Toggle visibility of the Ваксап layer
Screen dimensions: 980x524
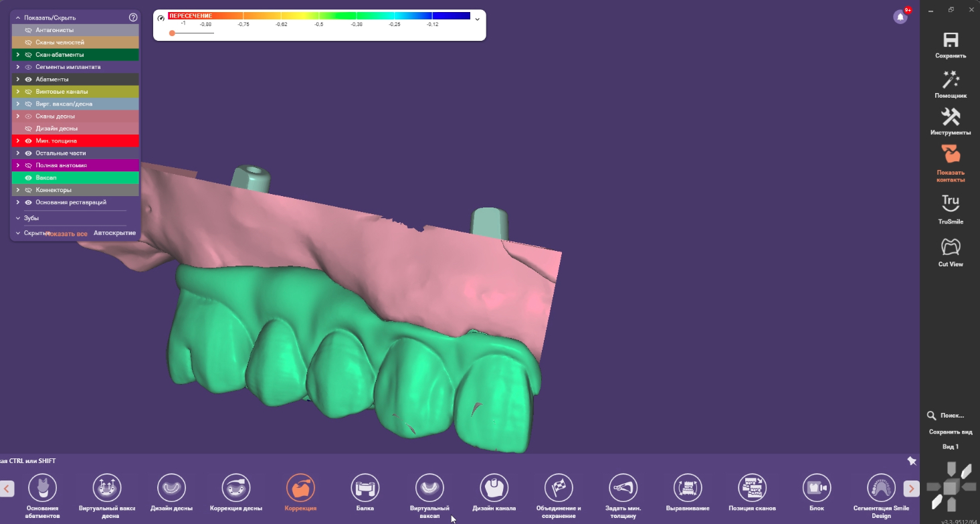pos(28,178)
